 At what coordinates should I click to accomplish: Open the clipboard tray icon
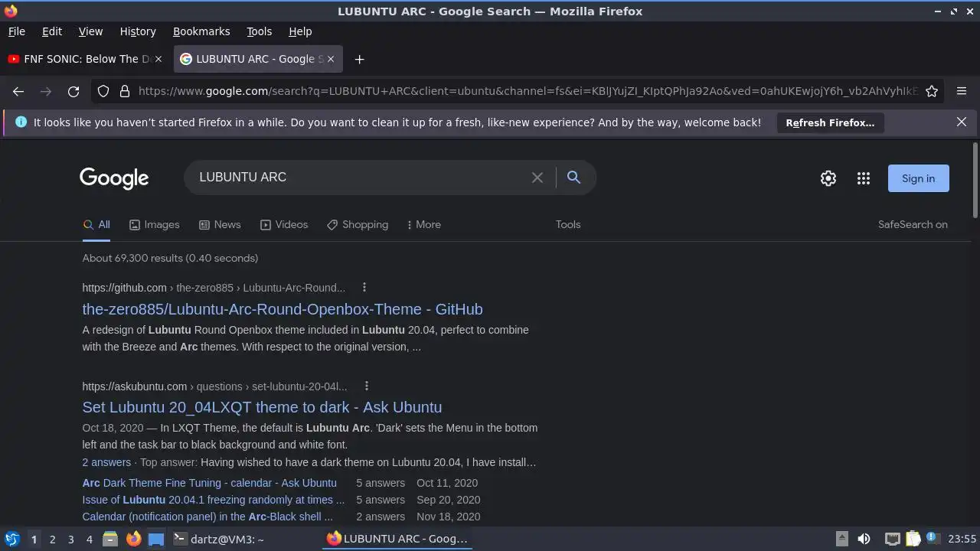[x=913, y=539]
